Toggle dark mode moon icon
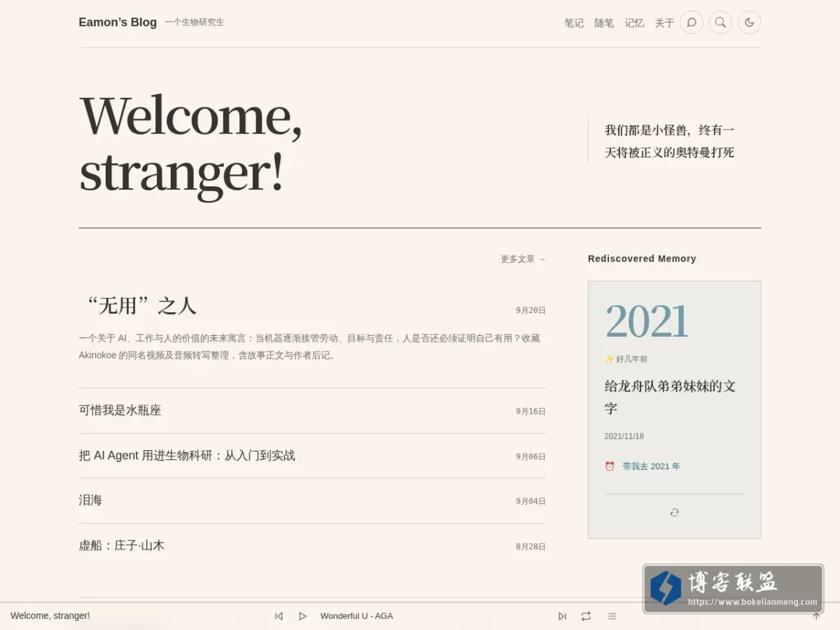The height and width of the screenshot is (630, 840). click(x=749, y=22)
